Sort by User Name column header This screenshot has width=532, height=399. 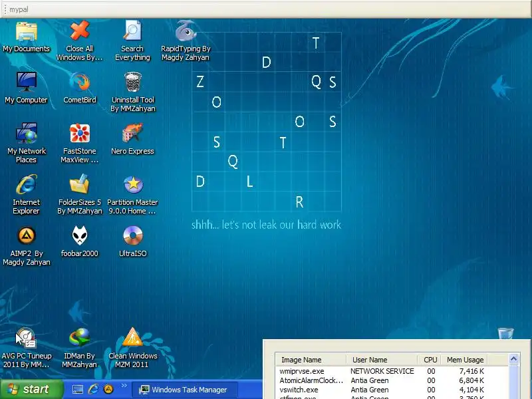coord(382,360)
